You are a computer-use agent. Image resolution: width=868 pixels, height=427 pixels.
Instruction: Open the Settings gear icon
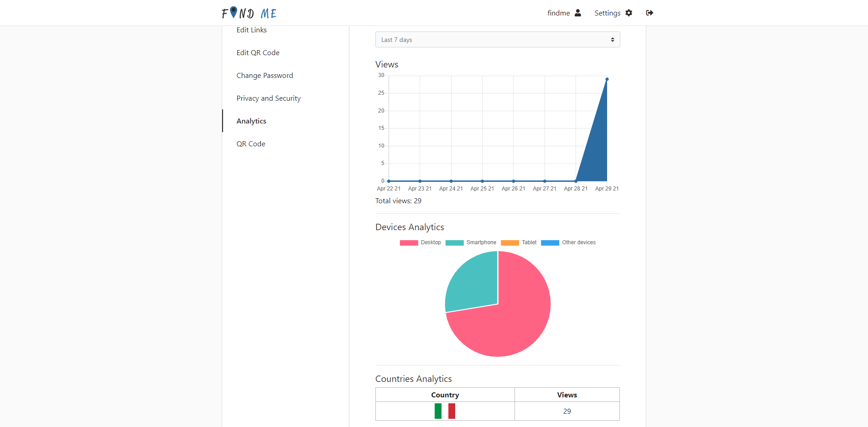[x=629, y=13]
